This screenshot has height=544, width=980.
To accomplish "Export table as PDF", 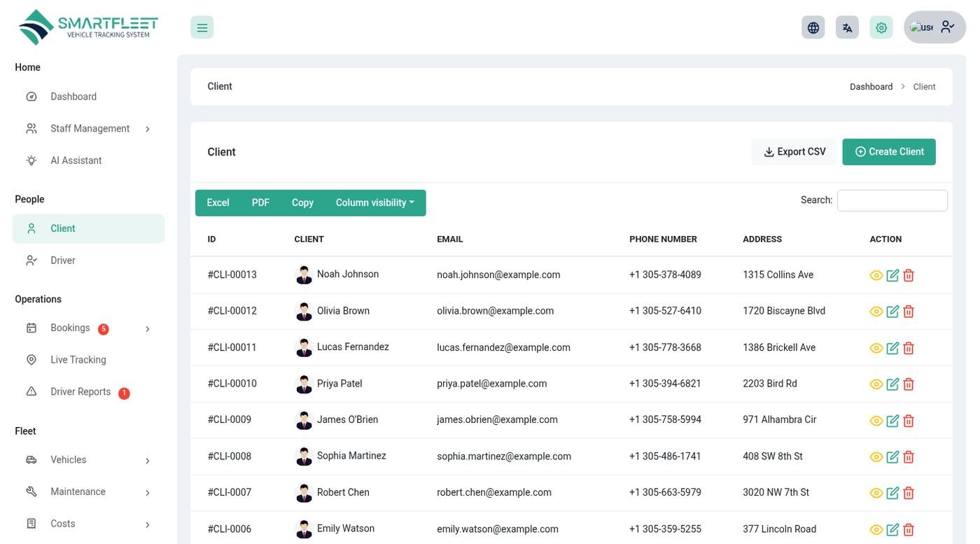I will click(260, 203).
